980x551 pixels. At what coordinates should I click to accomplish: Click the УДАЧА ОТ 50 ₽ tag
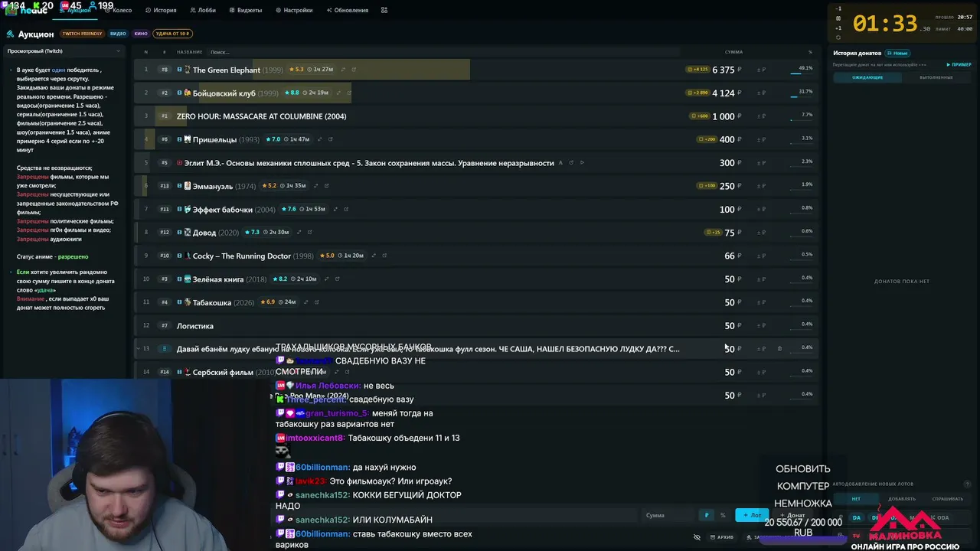pos(173,34)
